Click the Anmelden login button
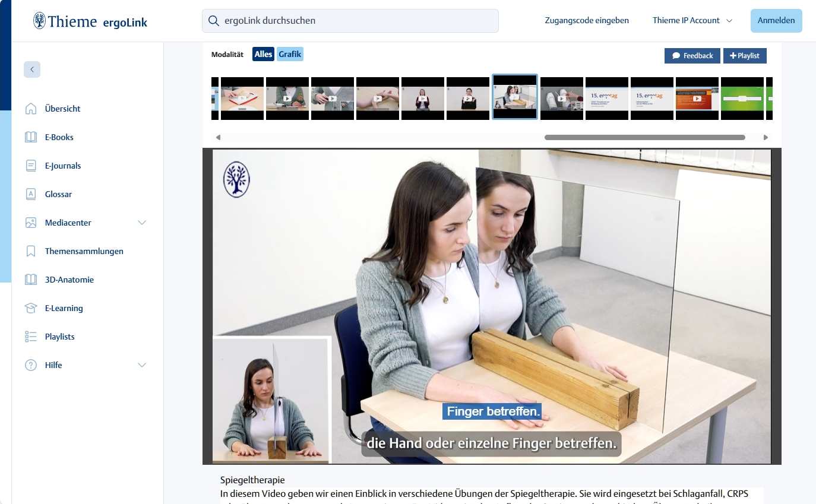816x504 pixels. (776, 20)
